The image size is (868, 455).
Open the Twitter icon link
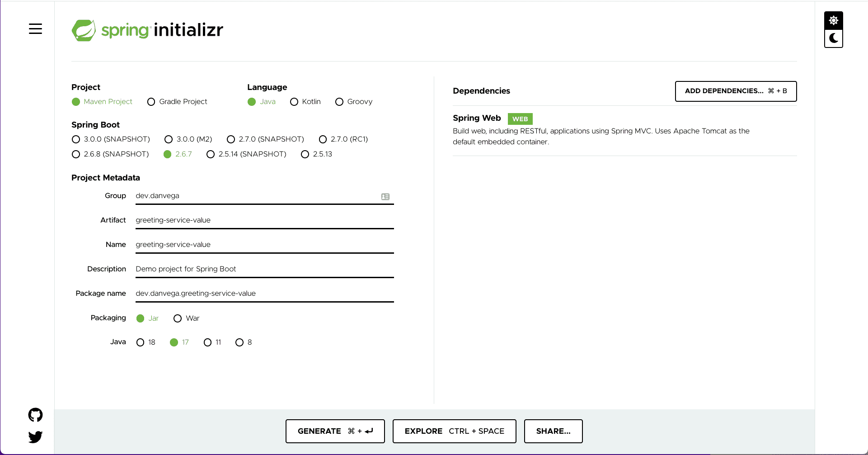tap(35, 437)
